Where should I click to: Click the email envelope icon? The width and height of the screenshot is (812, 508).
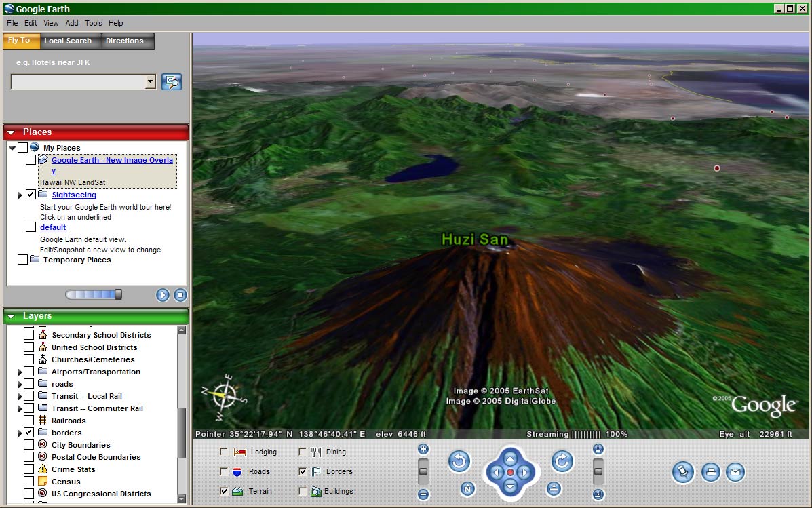(735, 472)
